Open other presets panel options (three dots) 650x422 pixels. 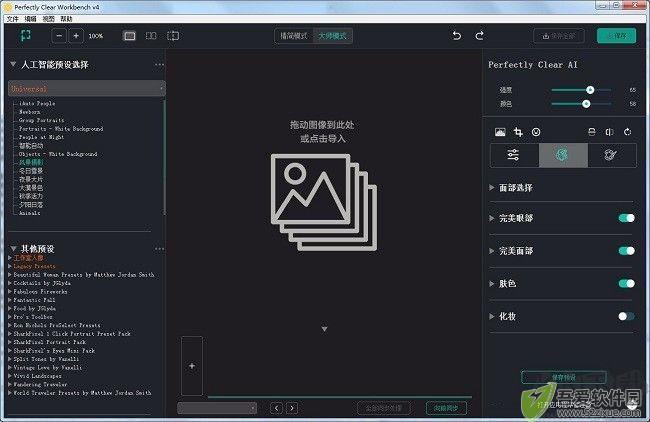coord(159,249)
